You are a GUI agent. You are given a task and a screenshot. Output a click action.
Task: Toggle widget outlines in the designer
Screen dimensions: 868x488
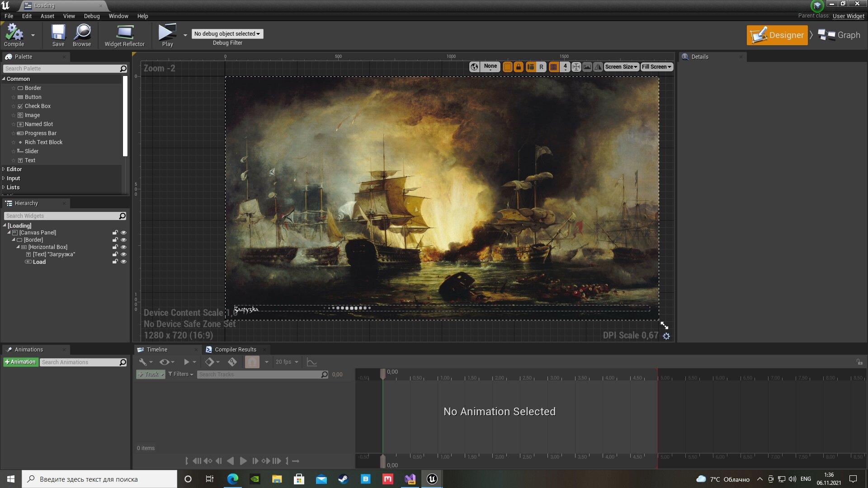[507, 67]
